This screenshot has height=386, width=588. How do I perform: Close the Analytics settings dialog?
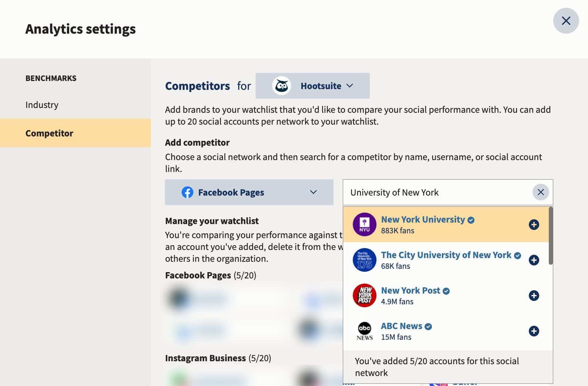tap(566, 21)
